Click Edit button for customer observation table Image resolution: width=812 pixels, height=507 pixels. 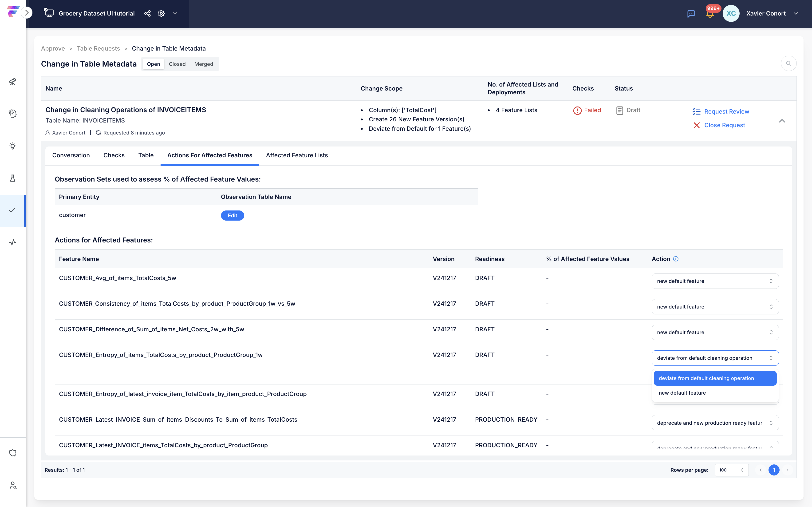click(232, 215)
